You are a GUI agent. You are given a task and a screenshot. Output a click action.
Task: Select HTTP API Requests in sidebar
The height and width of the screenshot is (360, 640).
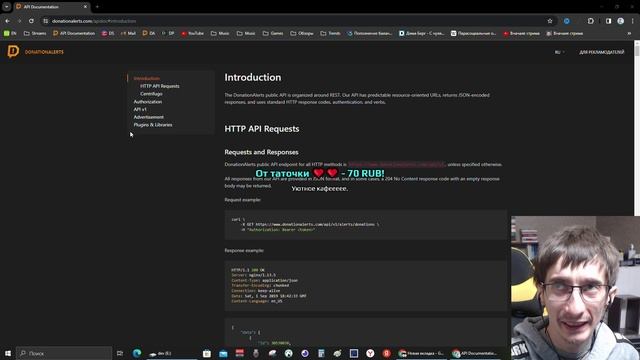160,86
